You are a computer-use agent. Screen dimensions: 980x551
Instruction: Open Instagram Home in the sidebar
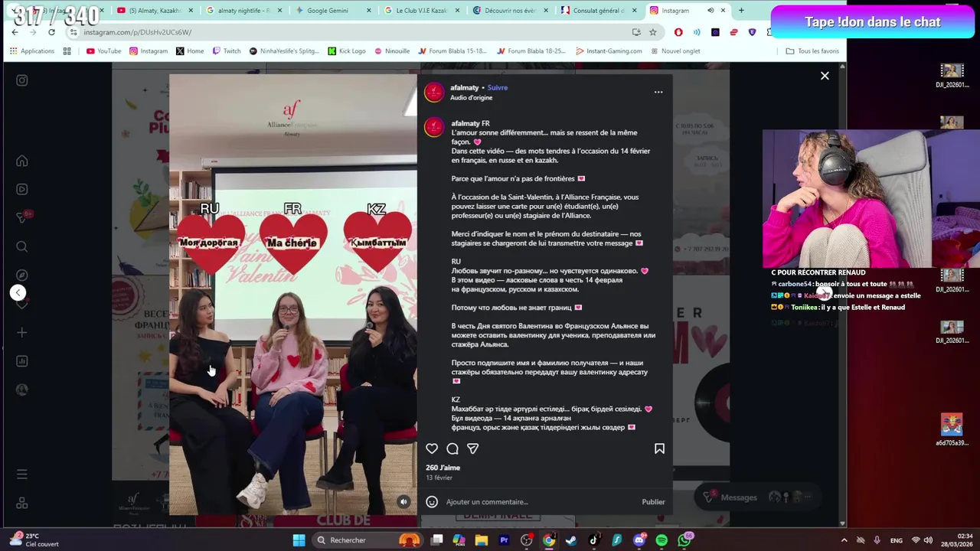tap(22, 161)
